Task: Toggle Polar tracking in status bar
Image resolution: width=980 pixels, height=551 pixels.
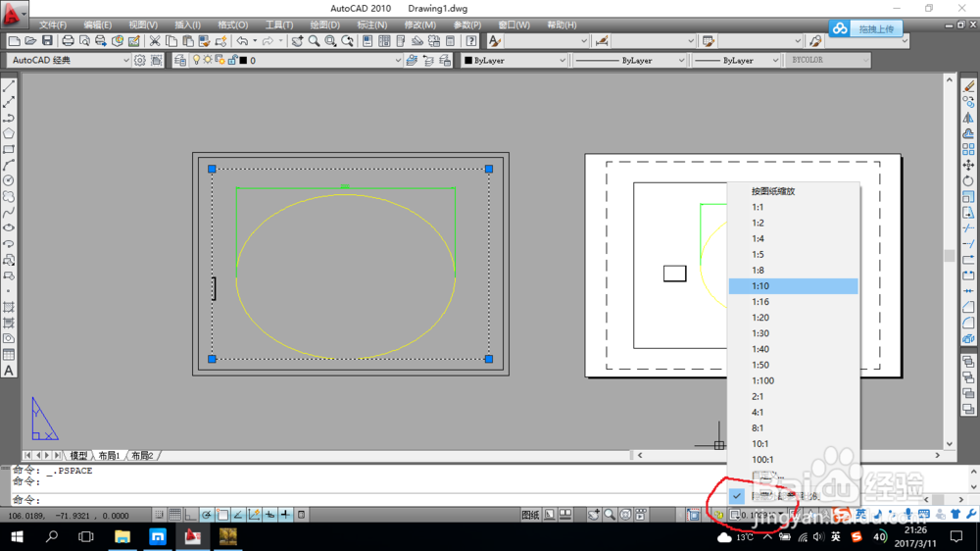Action: (x=206, y=515)
